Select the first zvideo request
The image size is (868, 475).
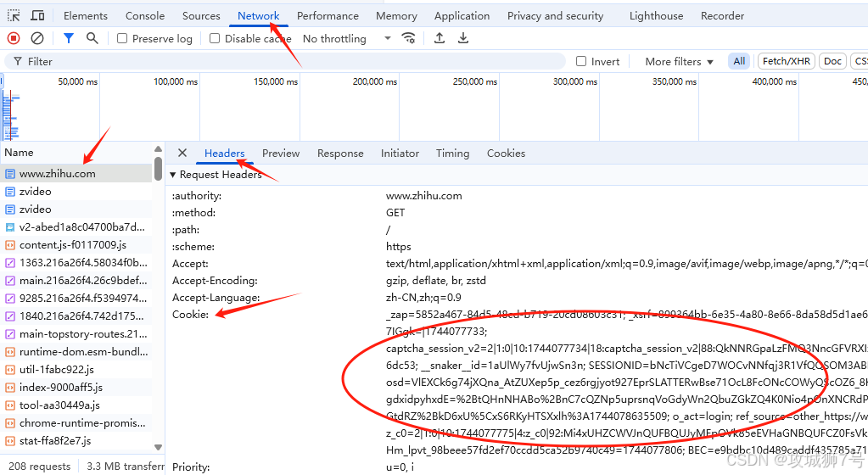[x=76, y=191]
